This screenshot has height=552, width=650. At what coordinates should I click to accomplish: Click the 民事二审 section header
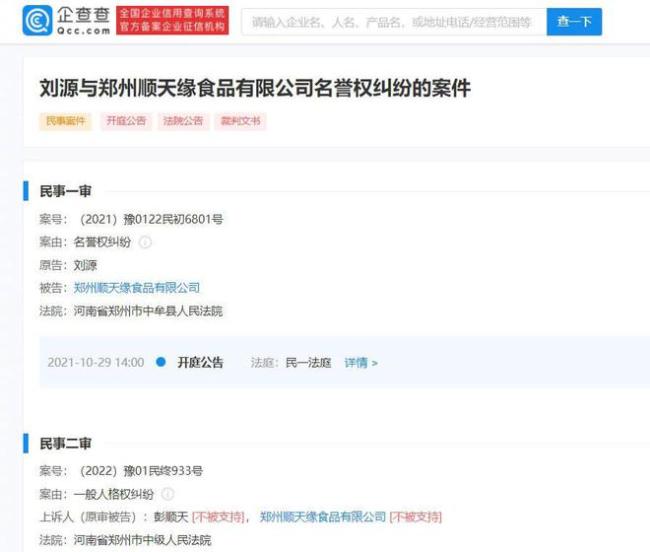[65, 443]
